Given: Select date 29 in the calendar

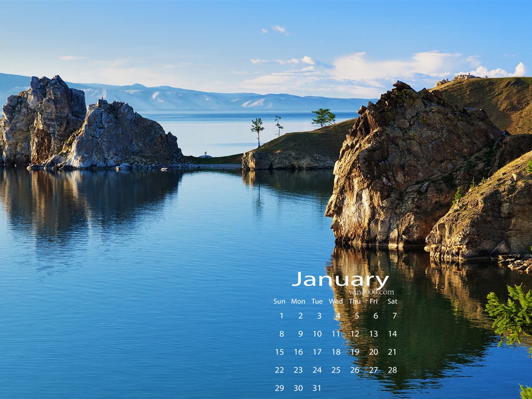Looking at the screenshot, I should point(280,388).
